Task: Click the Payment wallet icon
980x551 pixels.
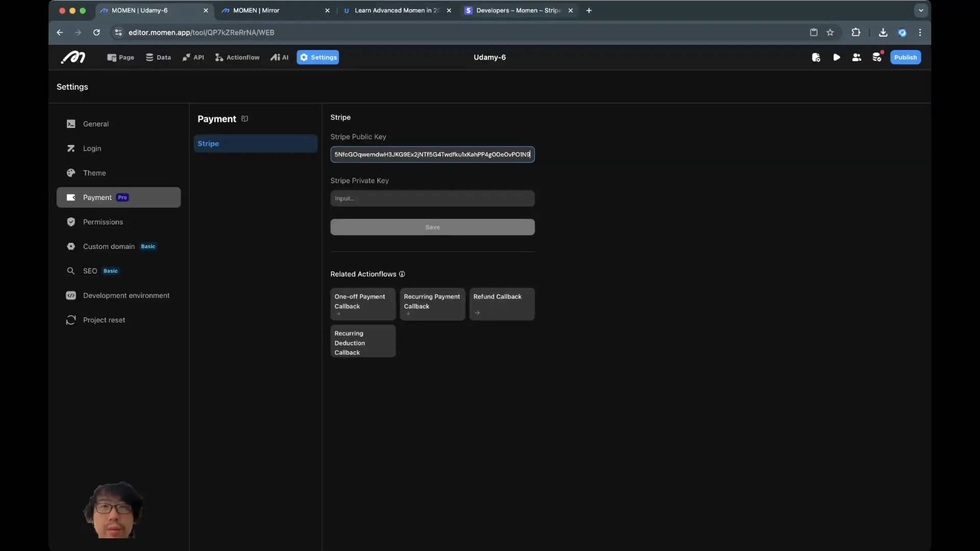Action: click(71, 197)
